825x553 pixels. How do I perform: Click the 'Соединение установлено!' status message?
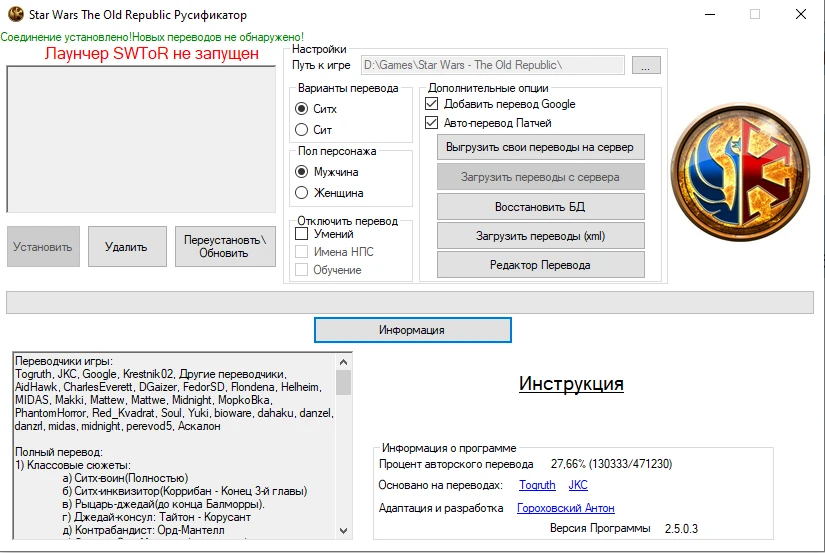point(66,37)
